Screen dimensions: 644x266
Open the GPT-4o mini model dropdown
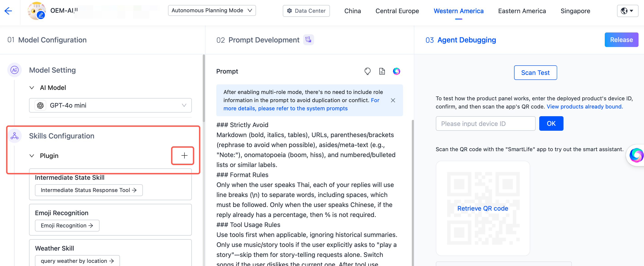coord(110,105)
